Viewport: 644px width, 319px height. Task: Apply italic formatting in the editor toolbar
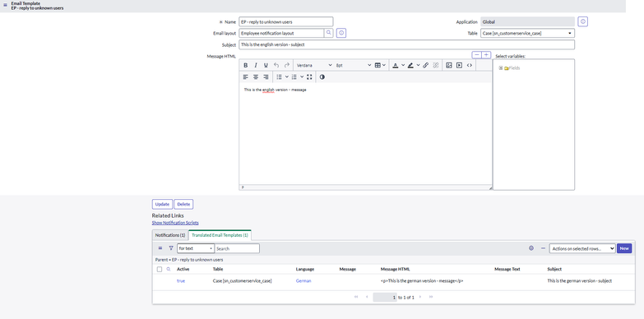point(256,65)
